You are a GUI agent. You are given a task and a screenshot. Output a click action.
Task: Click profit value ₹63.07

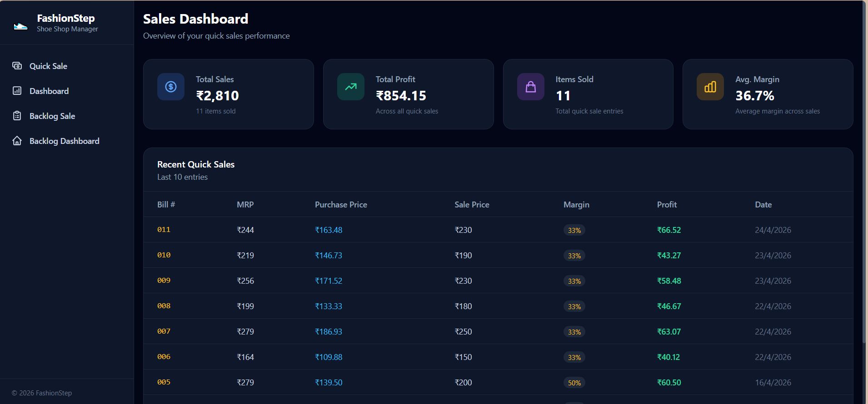pos(669,331)
